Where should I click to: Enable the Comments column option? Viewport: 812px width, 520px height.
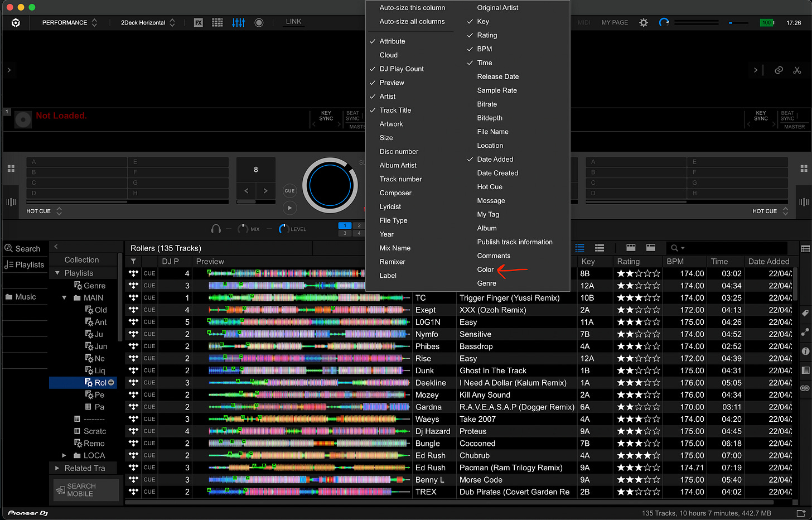(x=494, y=256)
